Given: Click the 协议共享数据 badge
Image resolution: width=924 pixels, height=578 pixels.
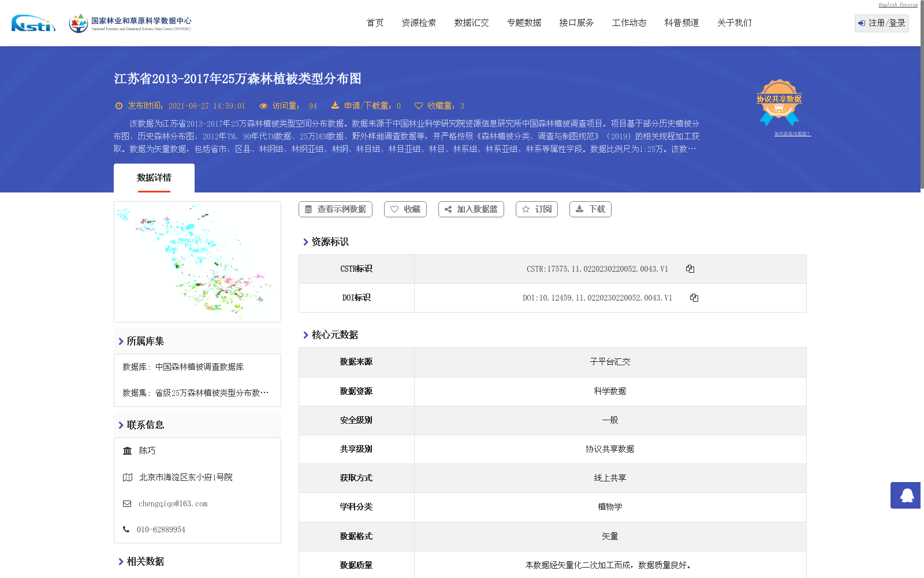Looking at the screenshot, I should point(779,102).
